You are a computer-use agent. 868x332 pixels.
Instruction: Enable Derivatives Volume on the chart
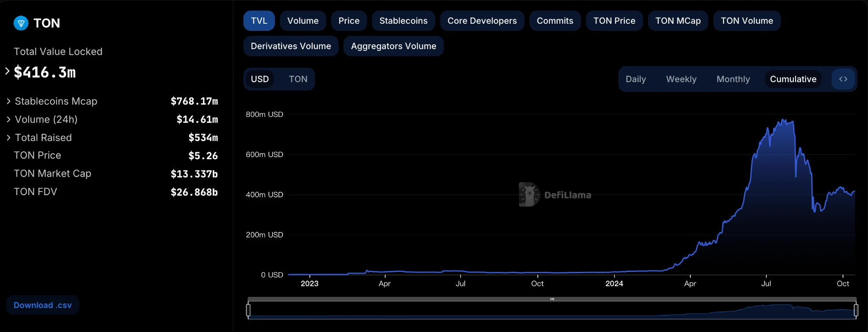(x=291, y=46)
